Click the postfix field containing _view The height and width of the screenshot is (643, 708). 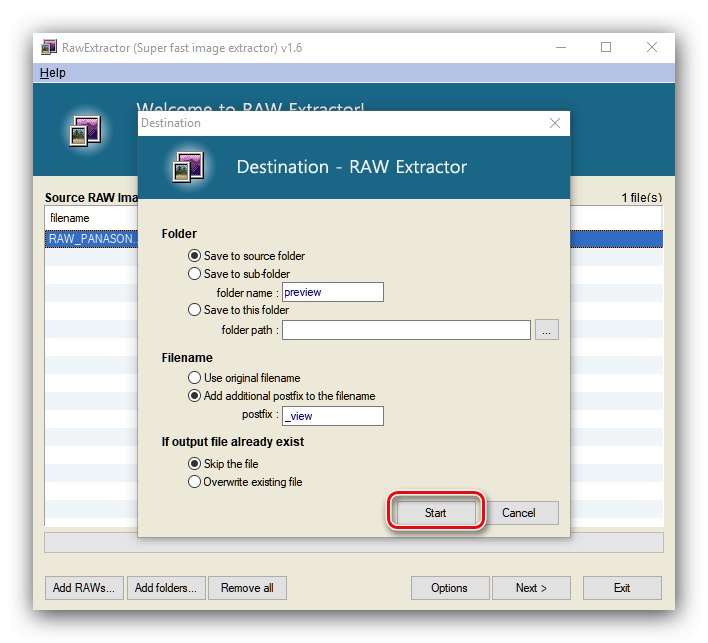pos(333,416)
